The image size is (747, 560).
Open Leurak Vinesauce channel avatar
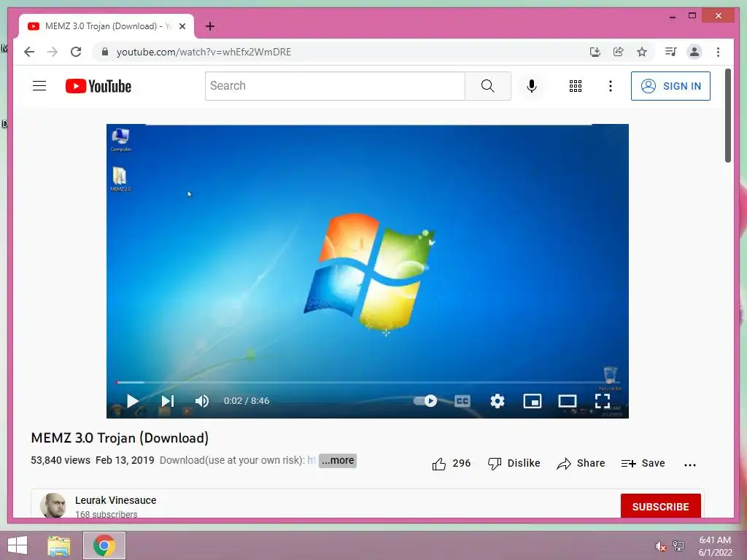coord(53,505)
